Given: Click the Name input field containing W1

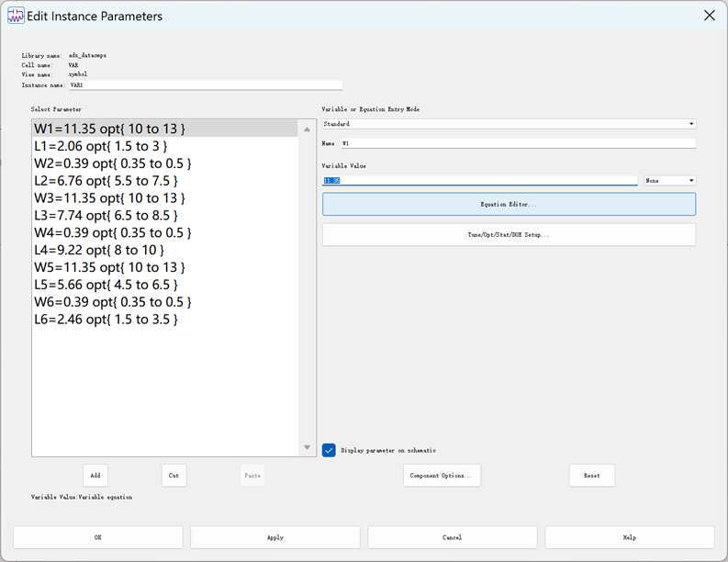Looking at the screenshot, I should pyautogui.click(x=519, y=143).
